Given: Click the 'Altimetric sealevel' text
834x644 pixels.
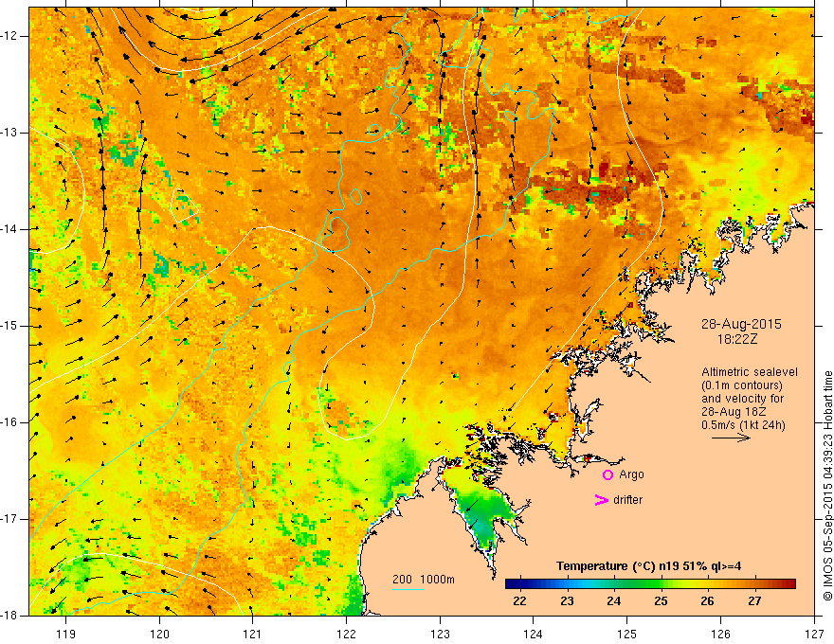Looking at the screenshot, I should pyautogui.click(x=750, y=372).
